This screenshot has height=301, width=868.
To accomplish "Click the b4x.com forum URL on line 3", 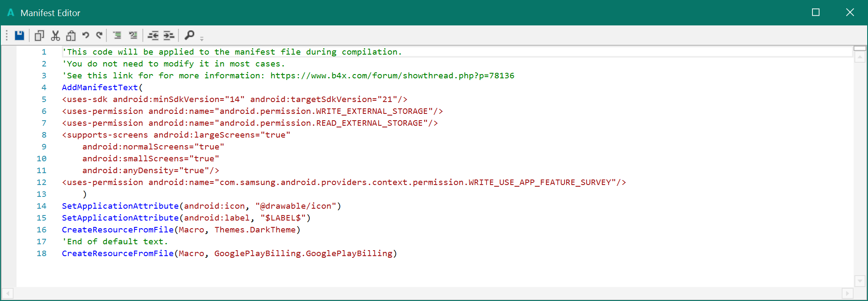I will pyautogui.click(x=392, y=76).
